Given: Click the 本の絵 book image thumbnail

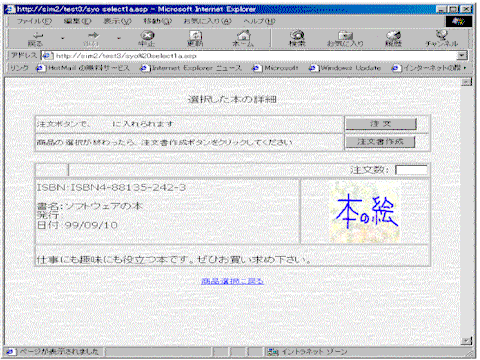Looking at the screenshot, I should pos(365,212).
